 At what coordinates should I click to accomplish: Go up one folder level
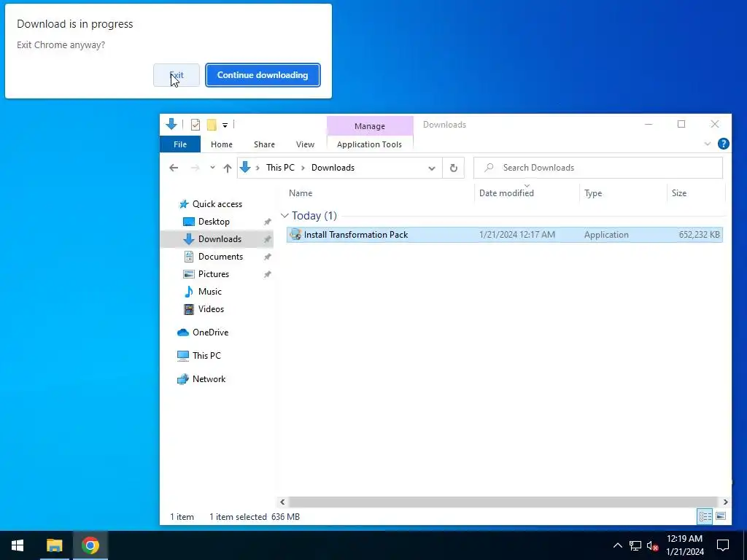228,168
